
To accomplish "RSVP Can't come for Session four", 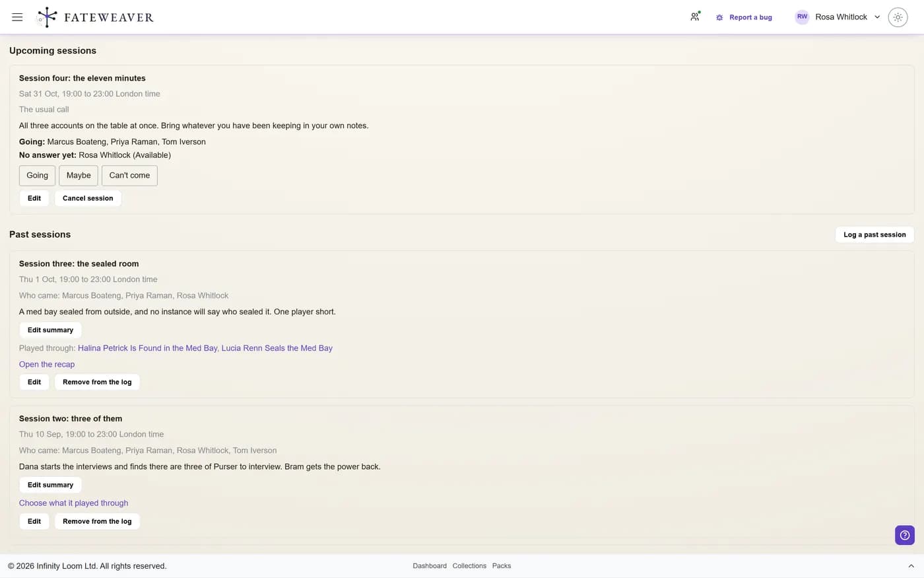I will (x=129, y=176).
